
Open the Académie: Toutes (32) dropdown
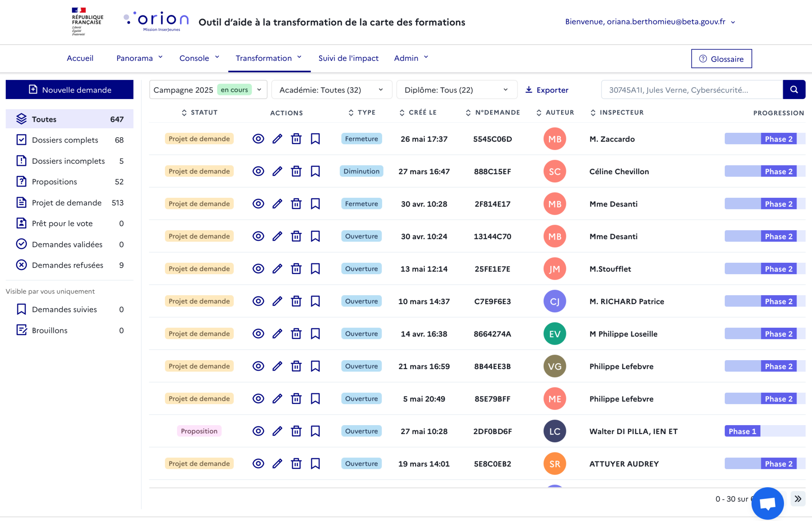point(331,90)
